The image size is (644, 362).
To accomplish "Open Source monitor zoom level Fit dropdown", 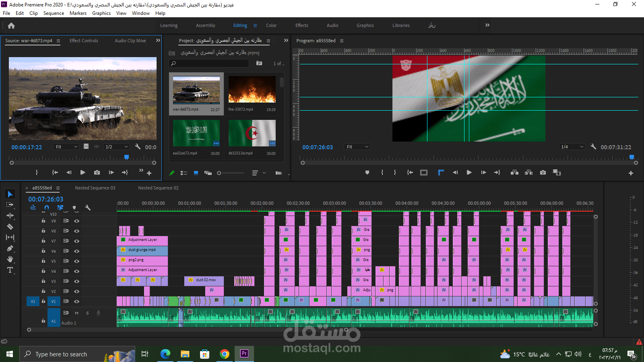I will (66, 147).
